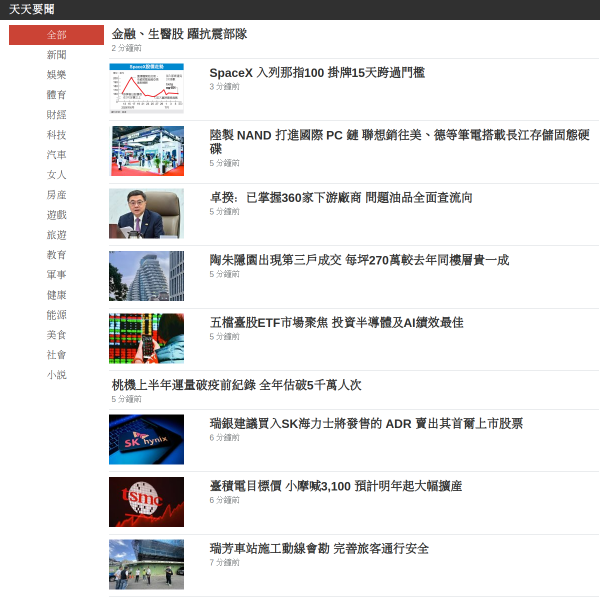The image size is (600, 600).
Task: Open the SpaceX 入列那指100 article
Action: pyautogui.click(x=317, y=73)
